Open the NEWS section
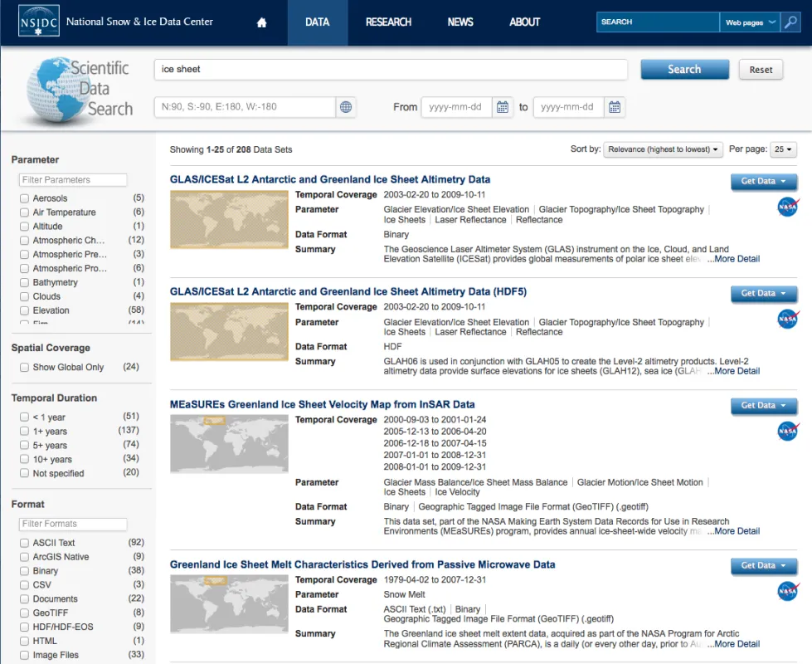 [459, 22]
